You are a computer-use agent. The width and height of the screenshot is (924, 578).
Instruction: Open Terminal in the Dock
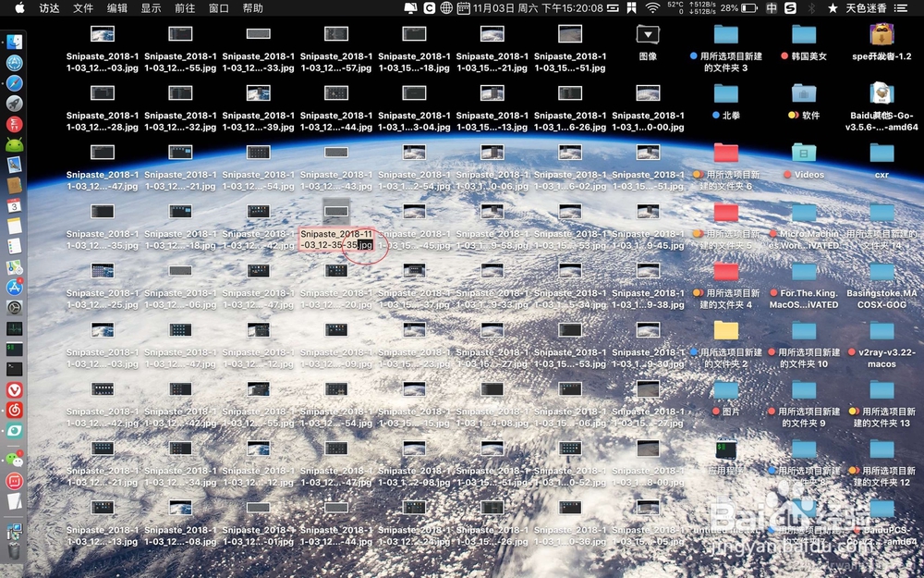point(14,369)
